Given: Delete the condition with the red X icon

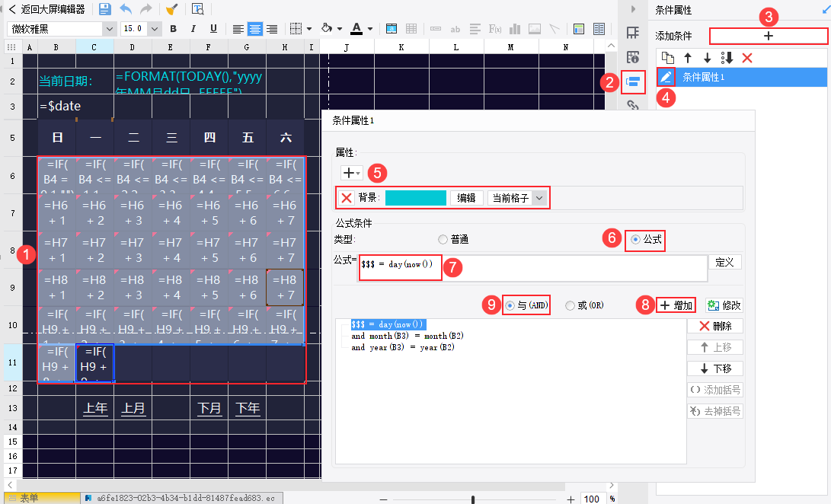Looking at the screenshot, I should (746, 58).
